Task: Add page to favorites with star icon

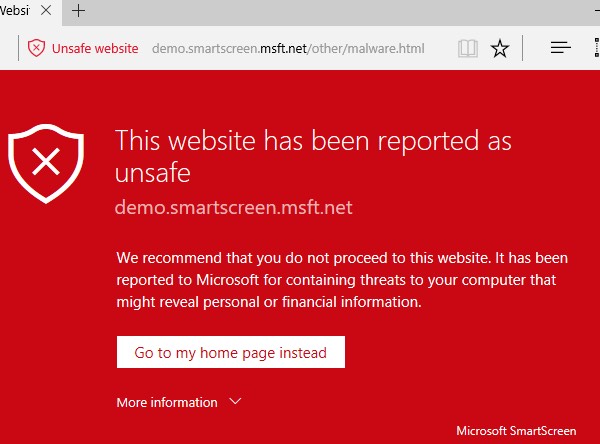Action: coord(500,49)
